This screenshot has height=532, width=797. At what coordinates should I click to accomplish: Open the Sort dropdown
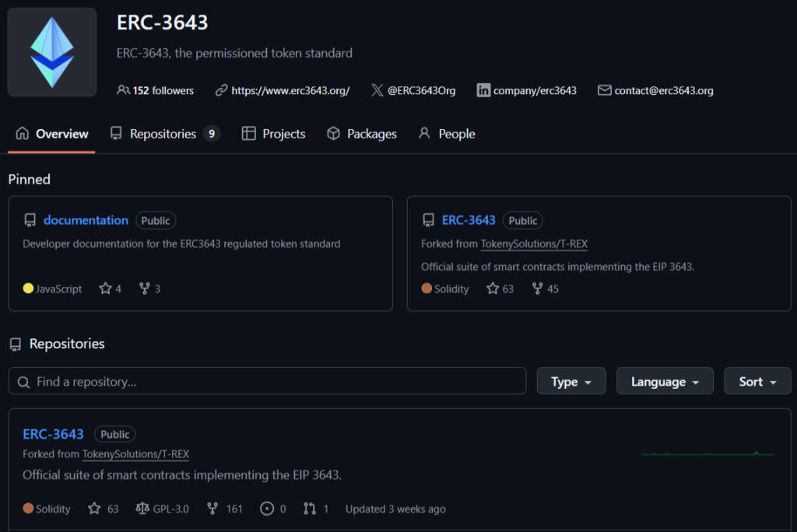tap(757, 381)
